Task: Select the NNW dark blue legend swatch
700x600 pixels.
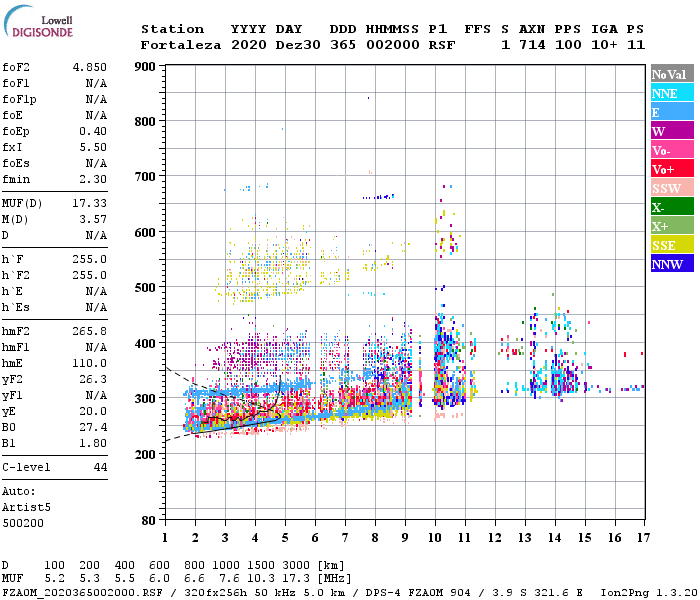Action: click(672, 264)
